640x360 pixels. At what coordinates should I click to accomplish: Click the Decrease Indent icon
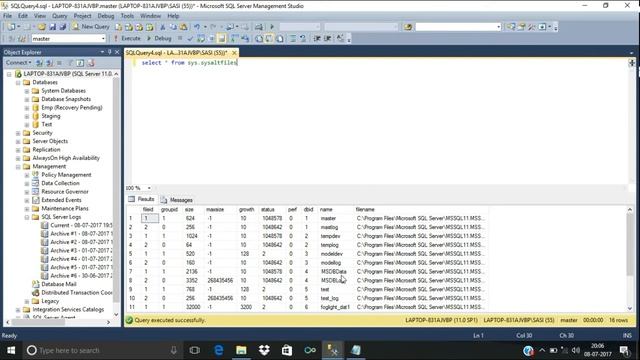click(317, 38)
